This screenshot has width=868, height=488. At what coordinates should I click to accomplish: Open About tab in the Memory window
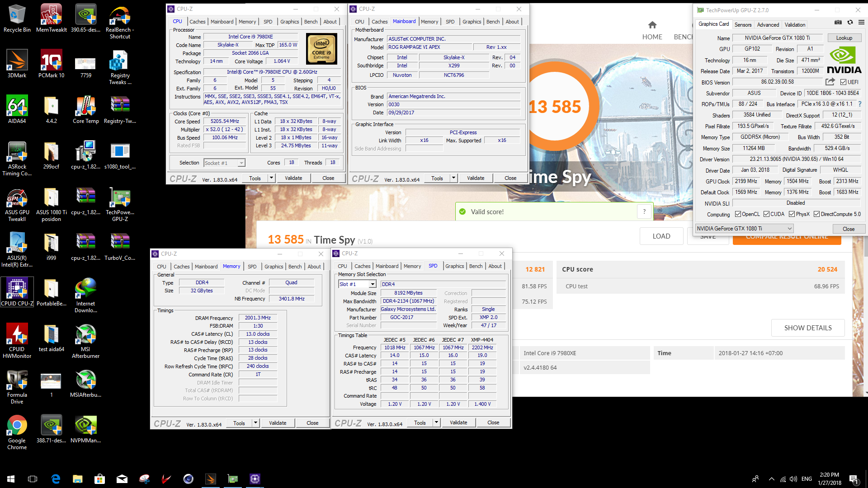pyautogui.click(x=314, y=267)
